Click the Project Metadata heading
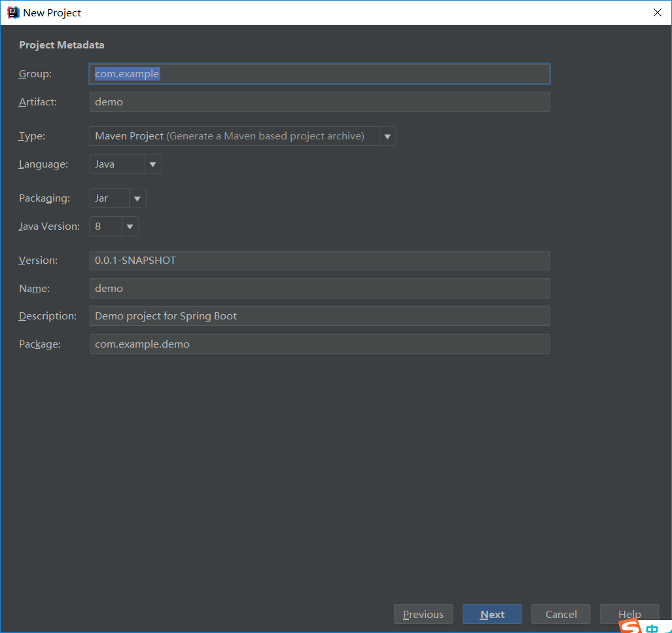This screenshot has width=672, height=633. [x=62, y=45]
